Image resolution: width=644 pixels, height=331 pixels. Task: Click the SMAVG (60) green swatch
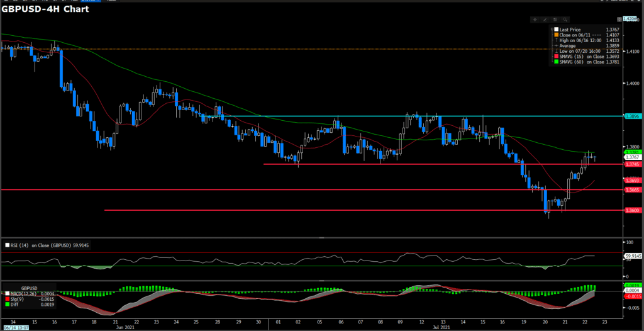coord(556,62)
